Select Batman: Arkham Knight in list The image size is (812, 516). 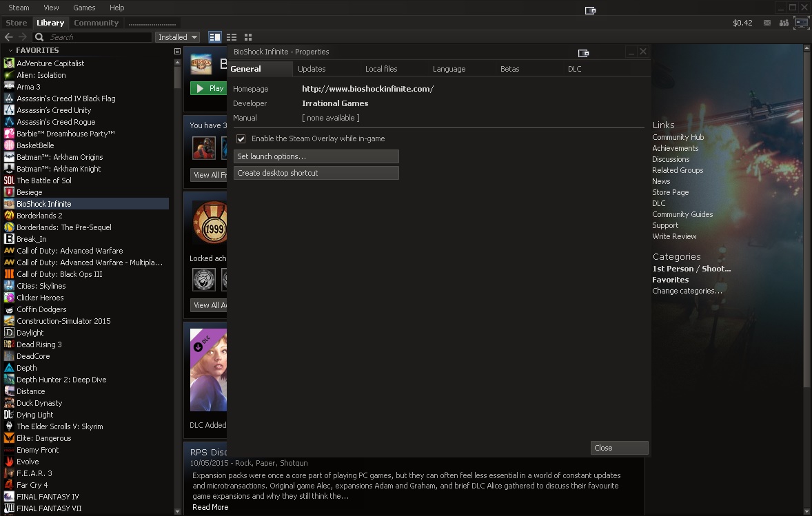59,169
